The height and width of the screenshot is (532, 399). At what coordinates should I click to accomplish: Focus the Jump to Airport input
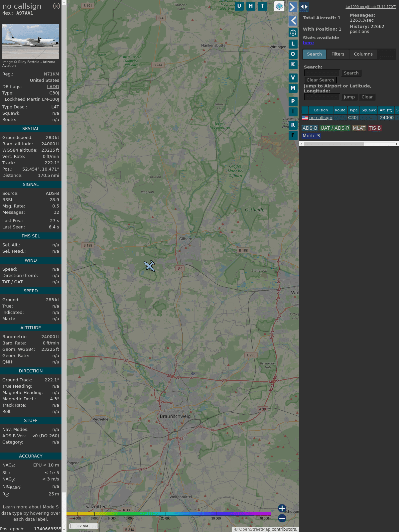(x=322, y=97)
